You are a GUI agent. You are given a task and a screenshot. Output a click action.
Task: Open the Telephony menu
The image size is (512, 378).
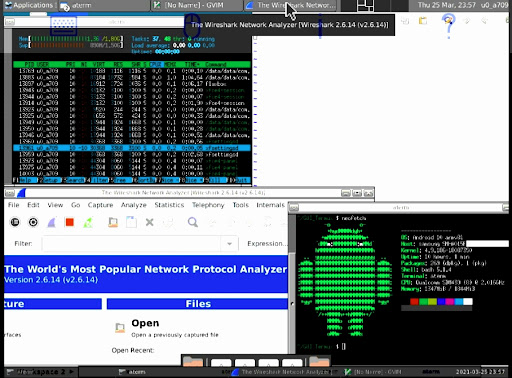tap(208, 205)
